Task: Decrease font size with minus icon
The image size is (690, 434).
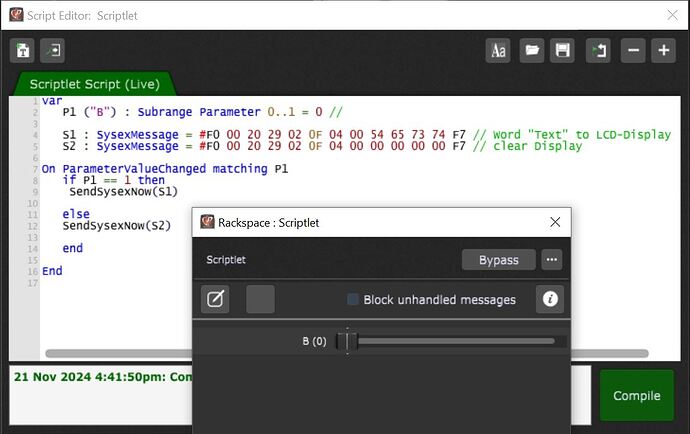Action: (x=633, y=51)
